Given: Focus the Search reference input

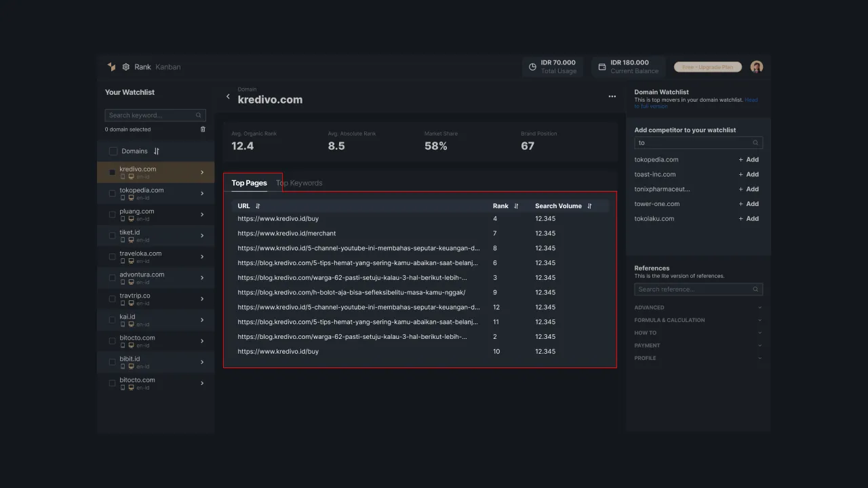Looking at the screenshot, I should [x=698, y=289].
